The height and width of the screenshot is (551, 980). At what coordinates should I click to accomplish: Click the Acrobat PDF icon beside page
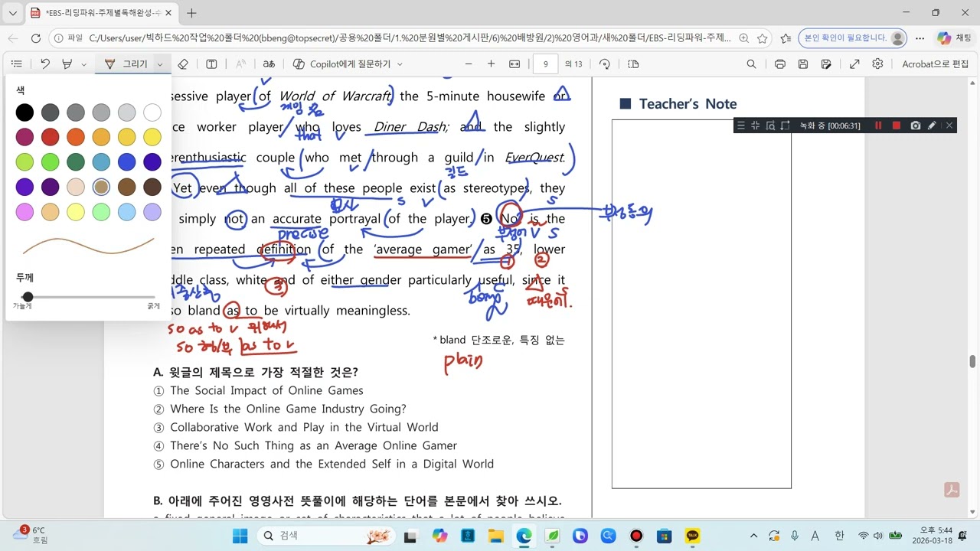pyautogui.click(x=952, y=490)
